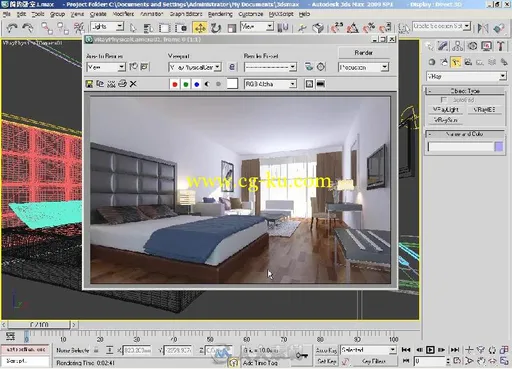Activate the Unlink Selection tool

(x=62, y=28)
